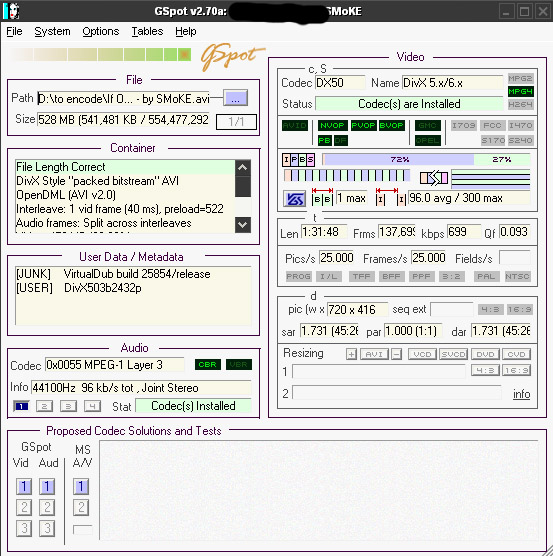Click the FCC colorimetry indicator
The image size is (553, 556).
click(x=492, y=126)
